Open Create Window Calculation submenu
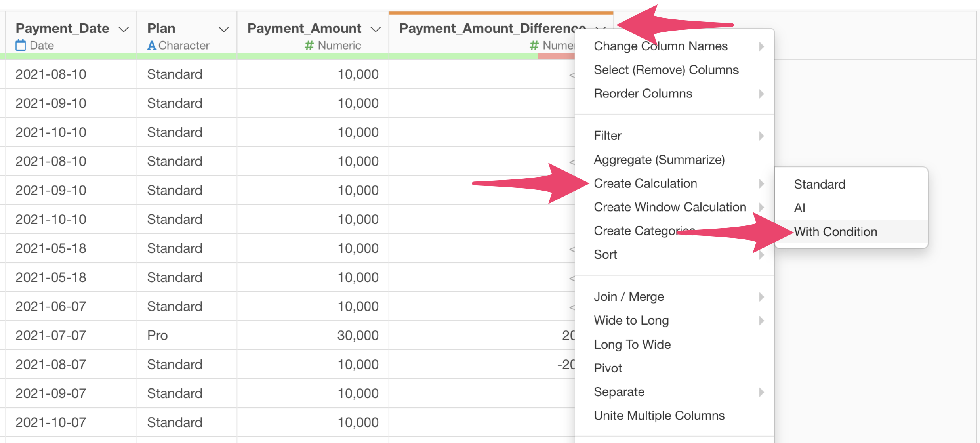This screenshot has width=980, height=443. pos(670,207)
